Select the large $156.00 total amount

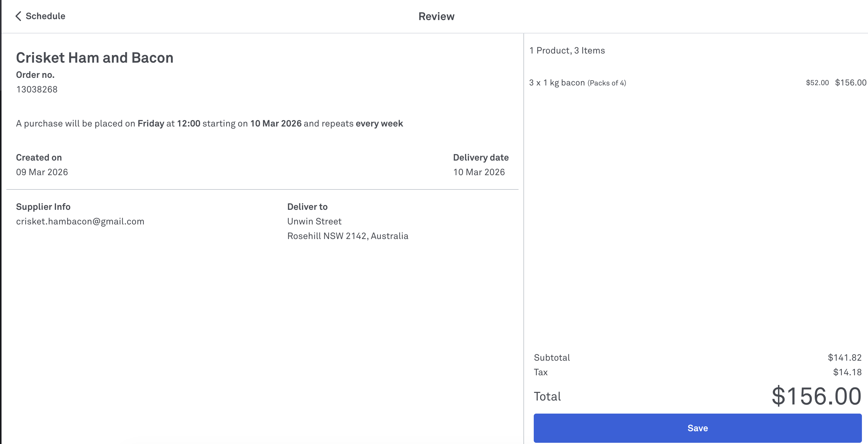pyautogui.click(x=817, y=396)
